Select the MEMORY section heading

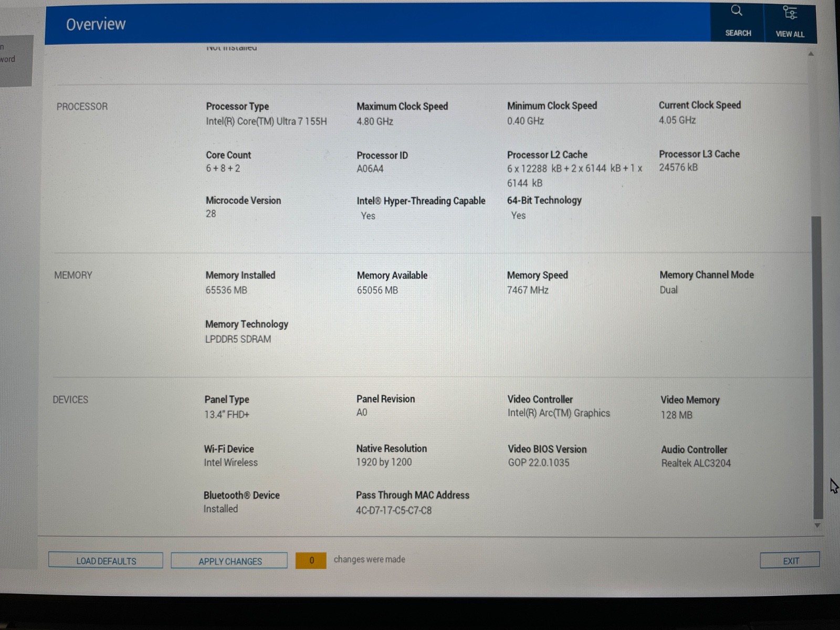pyautogui.click(x=73, y=275)
